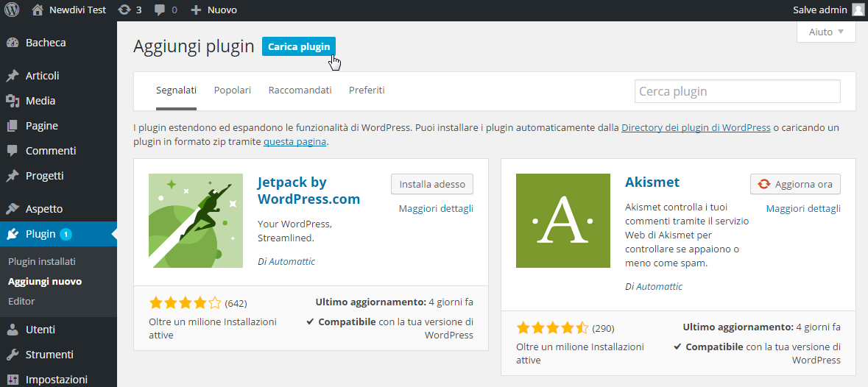Viewport: 868px width, 387px height.
Task: Click the Carica plugin button
Action: click(x=299, y=46)
